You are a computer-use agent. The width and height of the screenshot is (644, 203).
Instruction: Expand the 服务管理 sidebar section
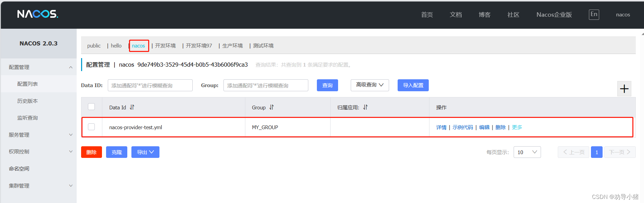[71, 135]
